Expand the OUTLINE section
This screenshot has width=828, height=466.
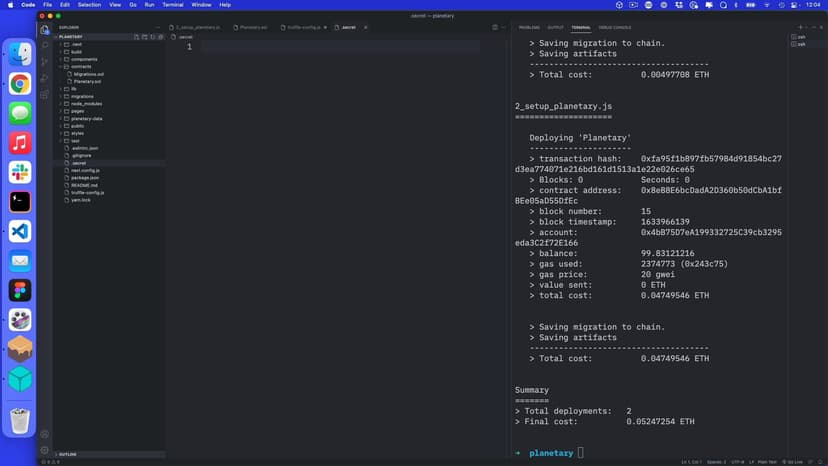pyautogui.click(x=68, y=454)
